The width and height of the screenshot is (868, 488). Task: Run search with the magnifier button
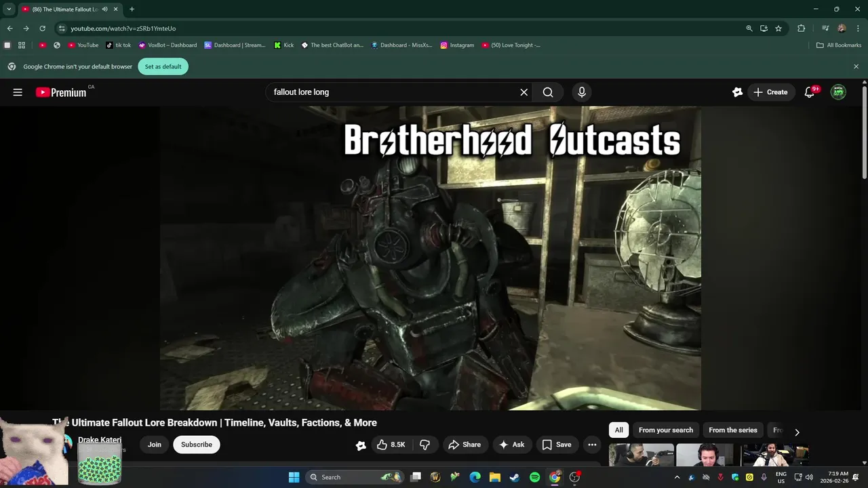pyautogui.click(x=548, y=92)
